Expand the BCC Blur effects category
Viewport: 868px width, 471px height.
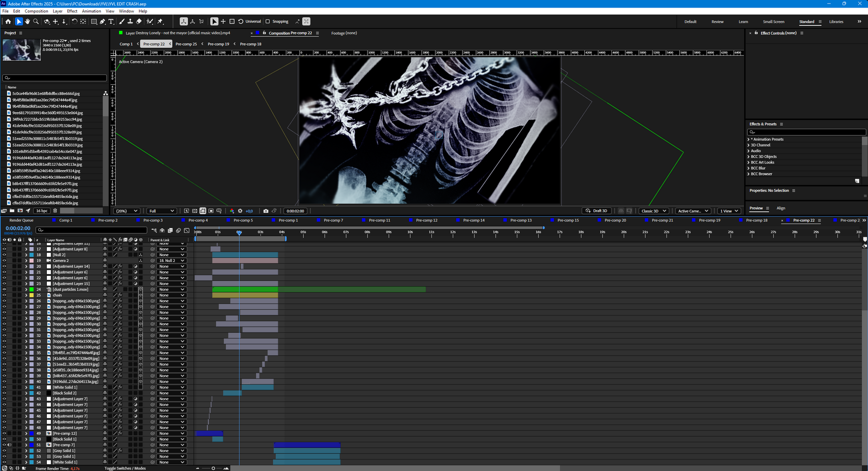(748, 168)
